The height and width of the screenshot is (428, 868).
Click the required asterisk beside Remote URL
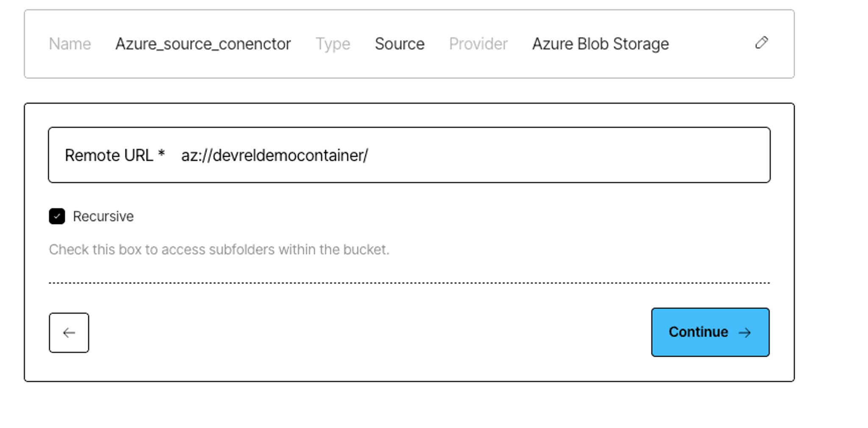pyautogui.click(x=161, y=153)
